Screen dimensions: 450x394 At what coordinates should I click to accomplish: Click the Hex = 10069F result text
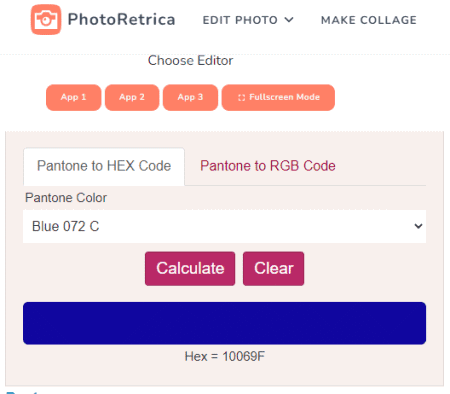point(225,356)
